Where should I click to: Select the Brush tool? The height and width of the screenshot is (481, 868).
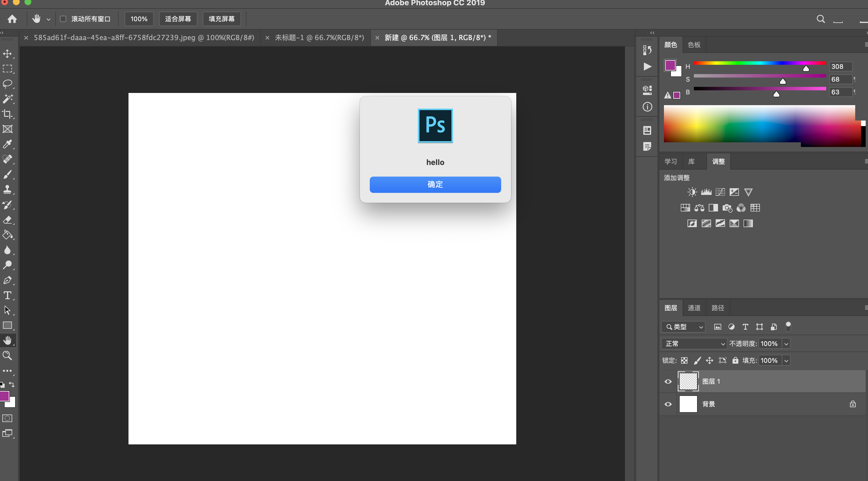(8, 174)
